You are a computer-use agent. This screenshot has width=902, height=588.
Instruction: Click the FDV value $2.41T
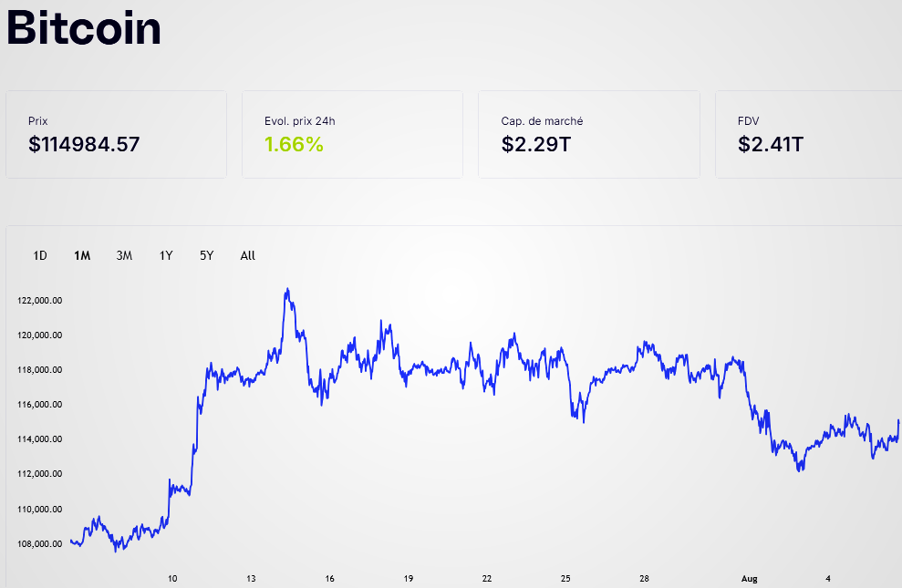click(771, 144)
